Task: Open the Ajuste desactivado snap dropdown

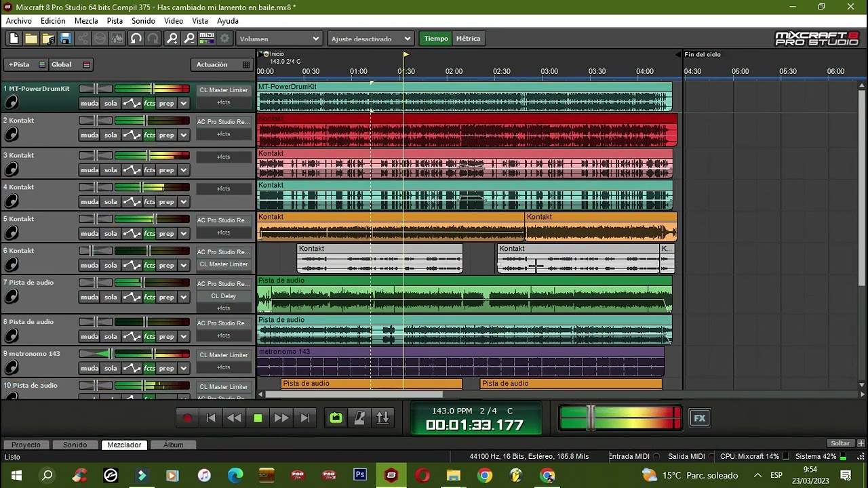Action: (370, 39)
